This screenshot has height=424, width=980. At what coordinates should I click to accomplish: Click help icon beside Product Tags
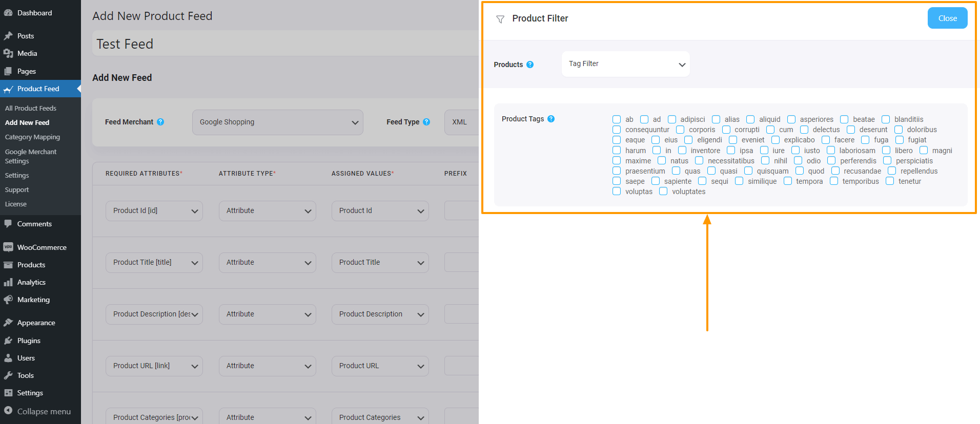click(551, 119)
